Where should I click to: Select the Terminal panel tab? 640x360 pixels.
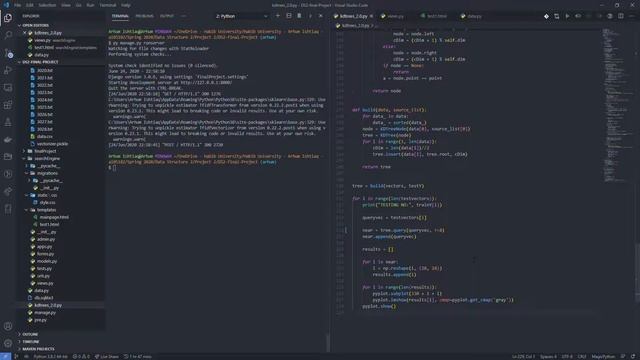point(120,16)
